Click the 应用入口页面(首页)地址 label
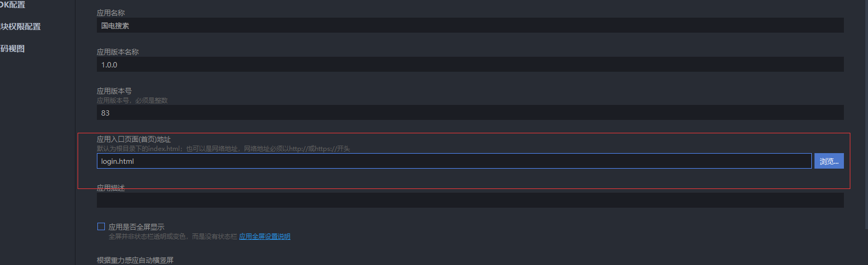The image size is (868, 265). pyautogui.click(x=134, y=139)
